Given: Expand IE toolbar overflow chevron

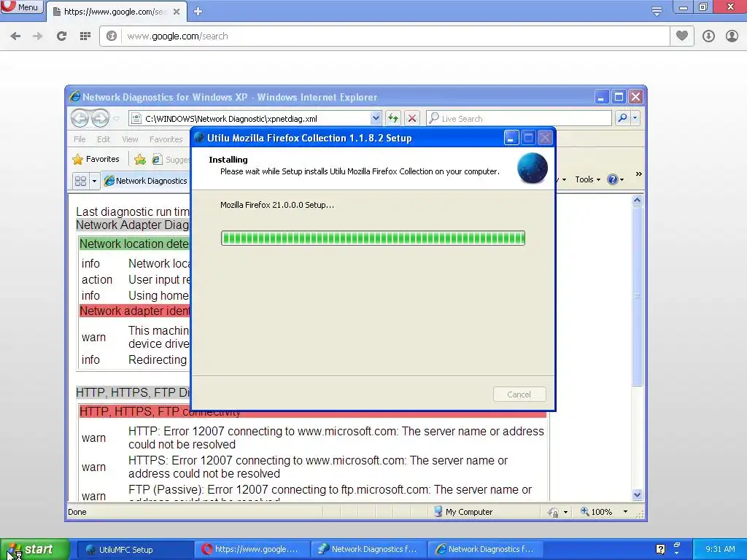Looking at the screenshot, I should [x=638, y=174].
